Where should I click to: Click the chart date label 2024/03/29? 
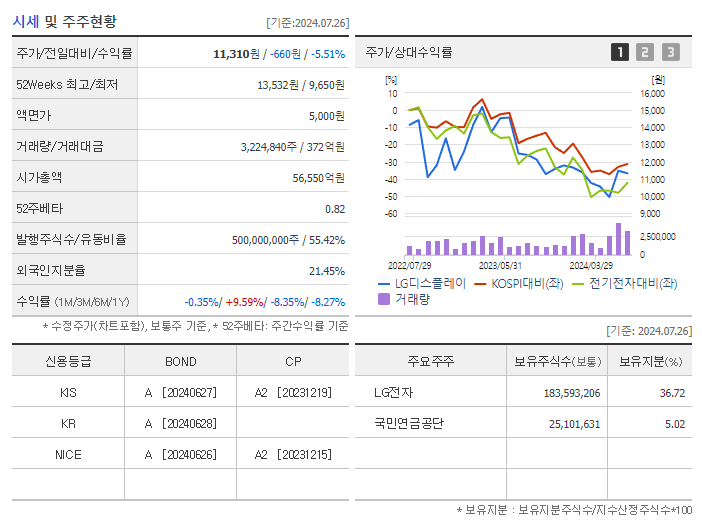tap(591, 265)
